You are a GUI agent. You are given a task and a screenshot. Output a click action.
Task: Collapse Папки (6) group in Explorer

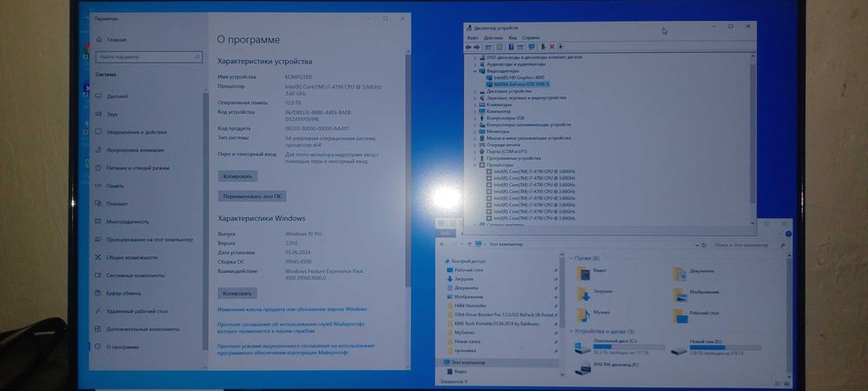[x=571, y=258]
